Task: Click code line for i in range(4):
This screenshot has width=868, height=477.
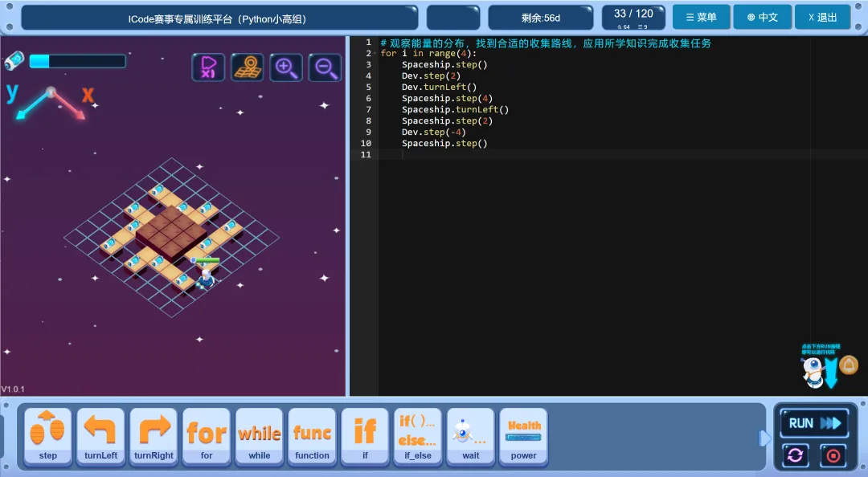Action: coord(428,53)
